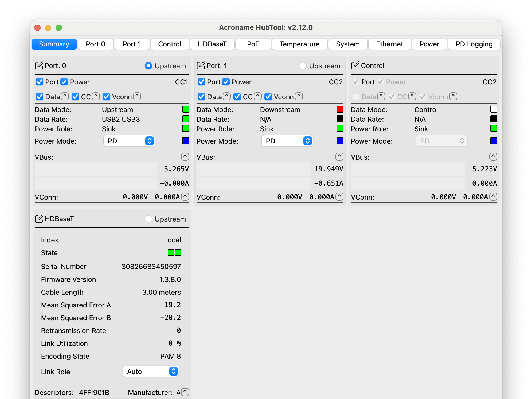Click the red Data Mode indicator in Port 1

(340, 109)
